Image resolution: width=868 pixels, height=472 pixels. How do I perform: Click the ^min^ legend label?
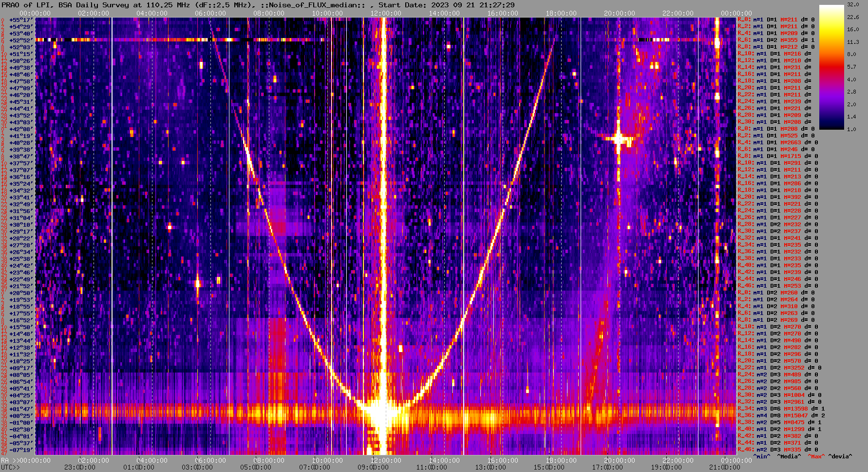click(762, 456)
